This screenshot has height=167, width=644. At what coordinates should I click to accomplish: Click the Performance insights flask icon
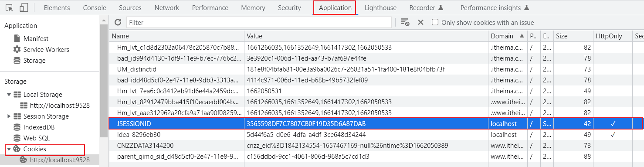pyautogui.click(x=526, y=8)
